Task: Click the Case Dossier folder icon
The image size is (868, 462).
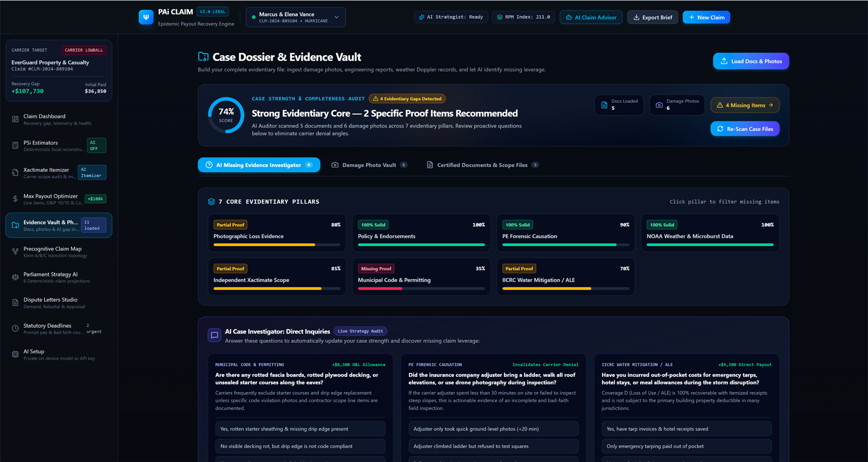Action: pyautogui.click(x=203, y=56)
